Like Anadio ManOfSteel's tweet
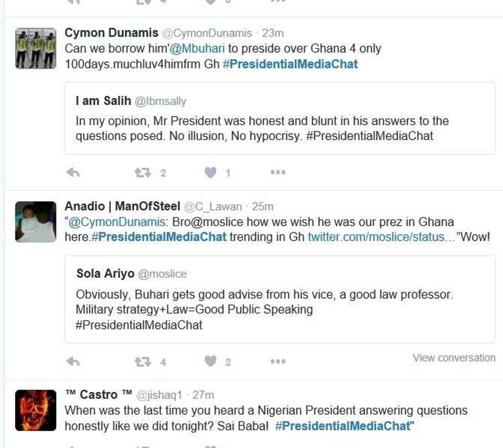The height and width of the screenshot is (448, 503). [x=210, y=361]
